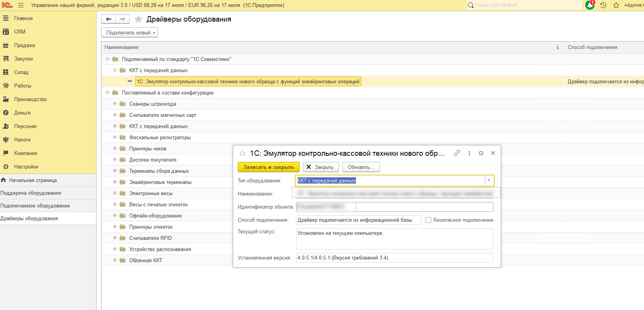The width and height of the screenshot is (644, 310).
Task: Select the 1С: Эмулятор контрольно-кассовой техники row
Action: click(x=373, y=81)
